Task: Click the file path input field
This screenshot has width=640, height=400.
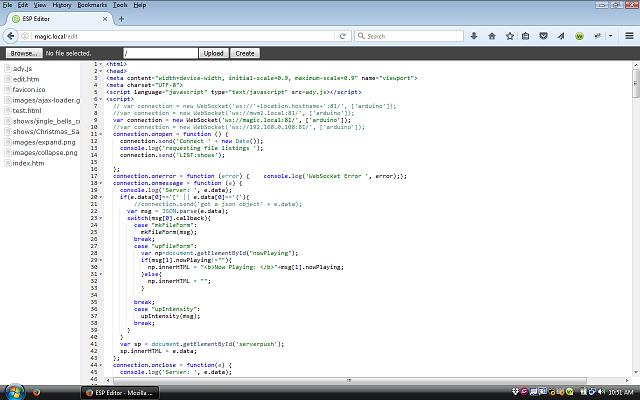Action: coord(160,53)
